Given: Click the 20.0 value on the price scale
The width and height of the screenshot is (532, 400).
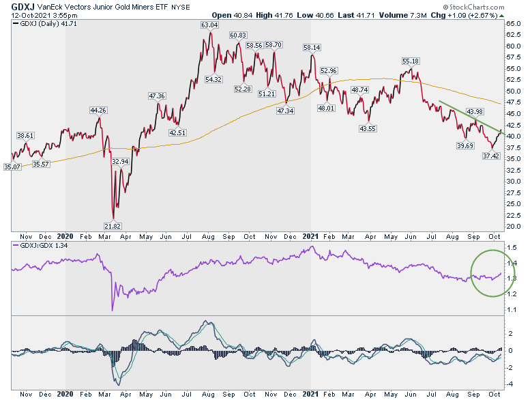Looking at the screenshot, I should 514,226.
